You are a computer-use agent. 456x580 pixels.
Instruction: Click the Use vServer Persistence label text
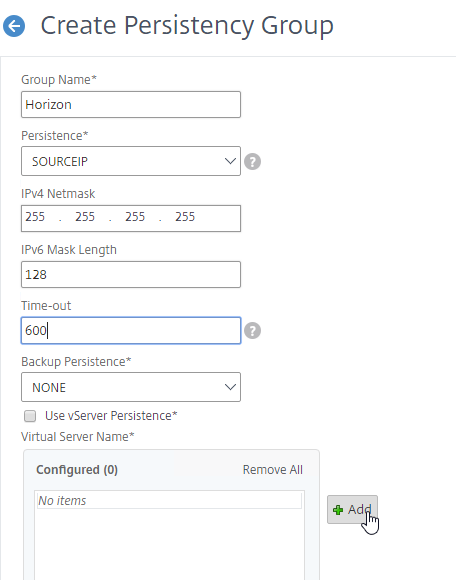click(111, 416)
